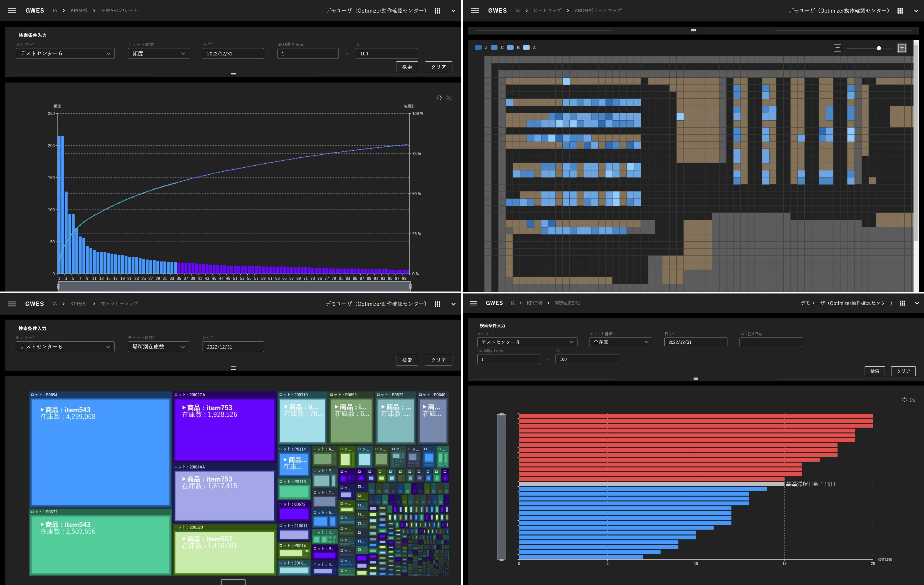Viewport: 924px width, 585px height.
Task: Click 検索 button in 在庫ツリーマップ panel
Action: [x=407, y=360]
